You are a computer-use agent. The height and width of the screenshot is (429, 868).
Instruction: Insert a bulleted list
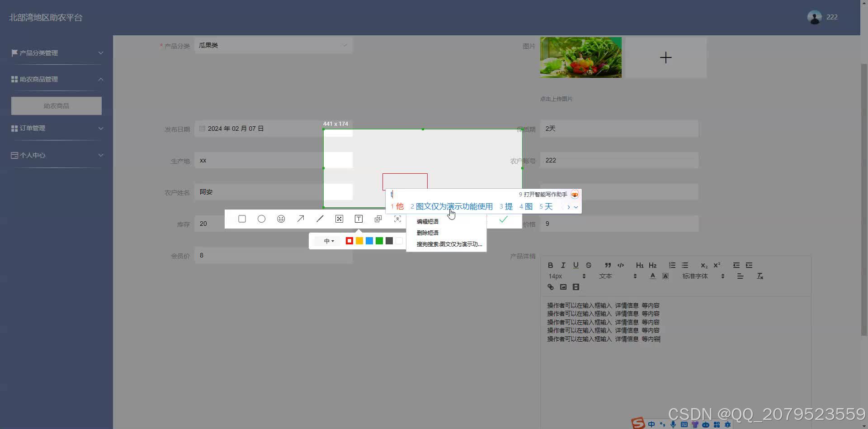coord(685,265)
